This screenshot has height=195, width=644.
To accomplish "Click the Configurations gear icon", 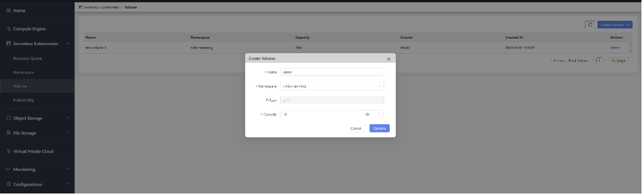I will [9, 184].
